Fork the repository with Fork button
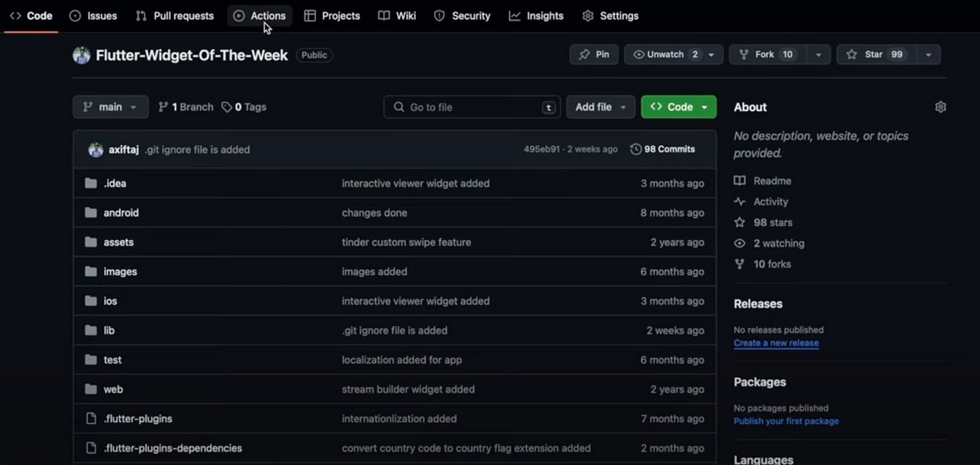 (x=767, y=55)
